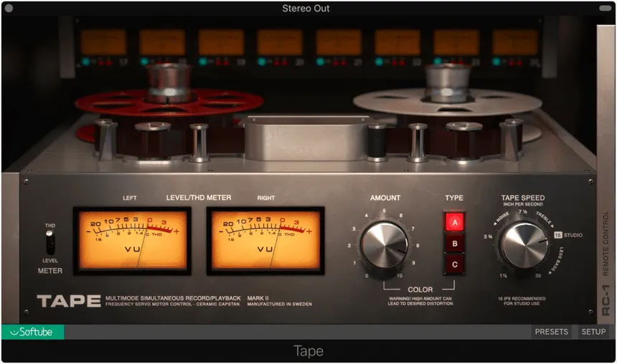This screenshot has height=364, width=617.
Task: Open the PRESETS menu
Action: [x=551, y=332]
